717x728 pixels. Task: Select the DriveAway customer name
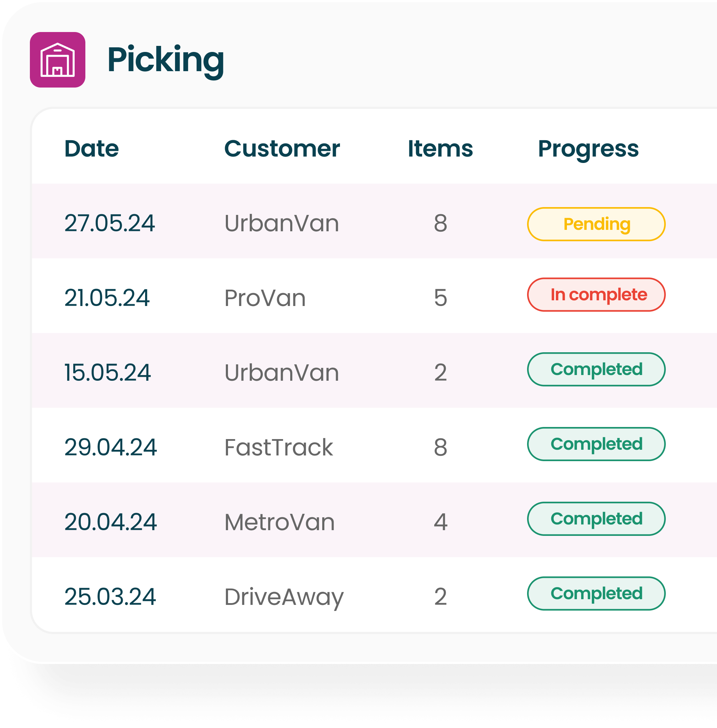point(284,597)
